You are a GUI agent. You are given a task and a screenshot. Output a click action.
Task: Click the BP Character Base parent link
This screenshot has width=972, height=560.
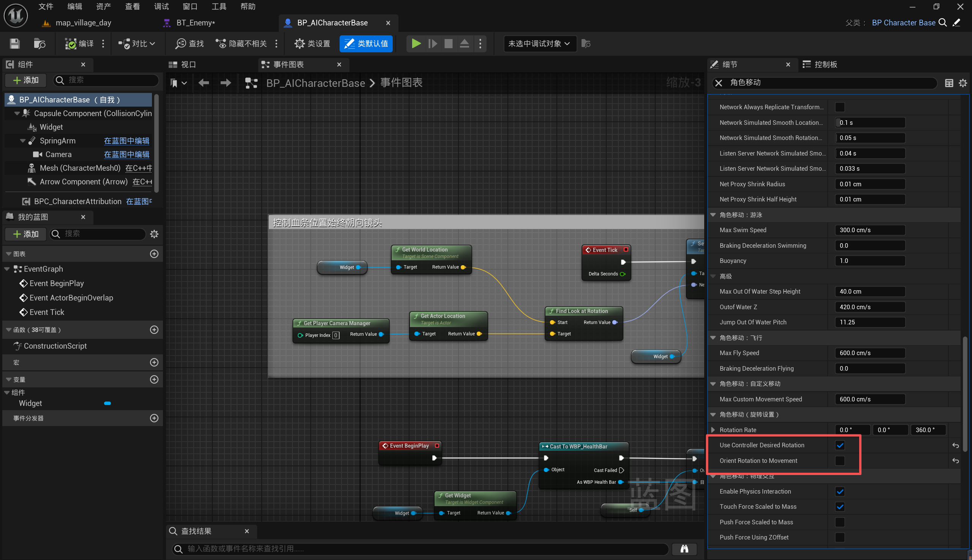click(903, 23)
